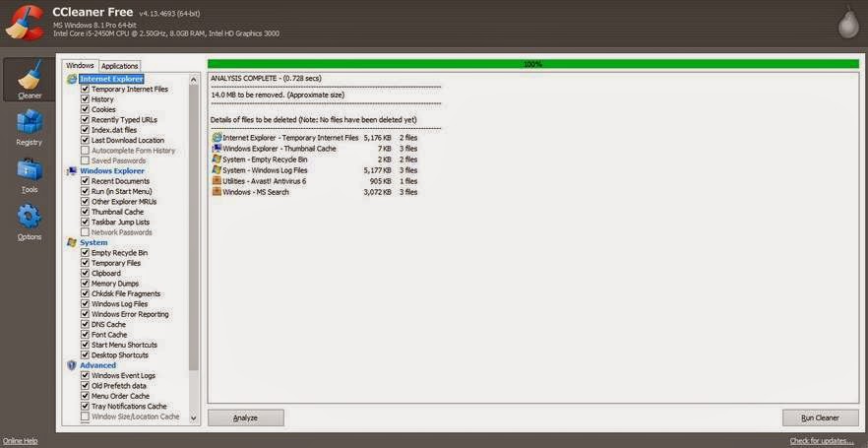The width and height of the screenshot is (868, 448).
Task: Toggle the Last Download Location checkbox
Action: [x=85, y=140]
